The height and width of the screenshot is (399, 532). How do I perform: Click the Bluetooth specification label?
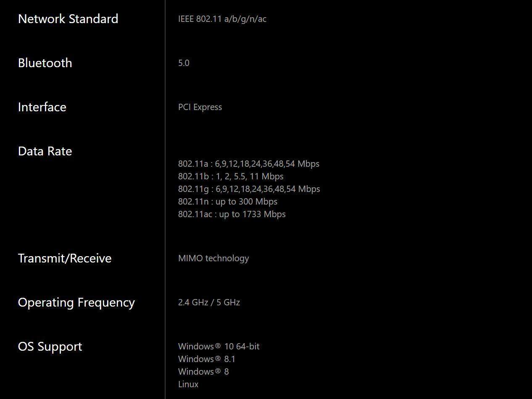45,63
